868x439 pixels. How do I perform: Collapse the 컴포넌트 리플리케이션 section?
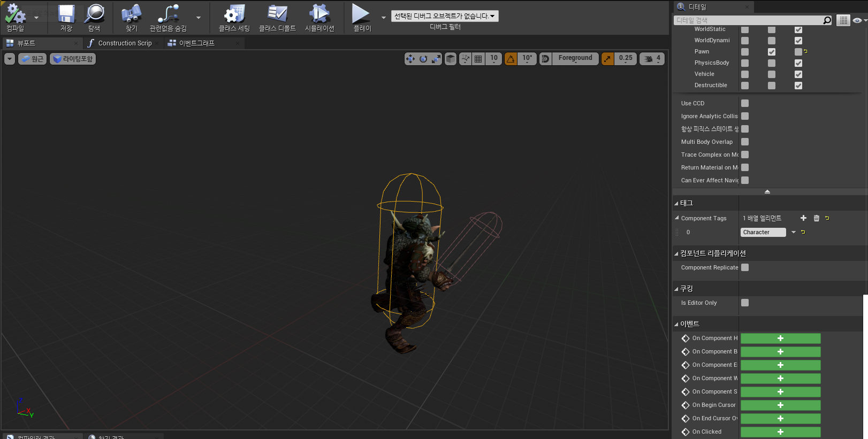676,253
